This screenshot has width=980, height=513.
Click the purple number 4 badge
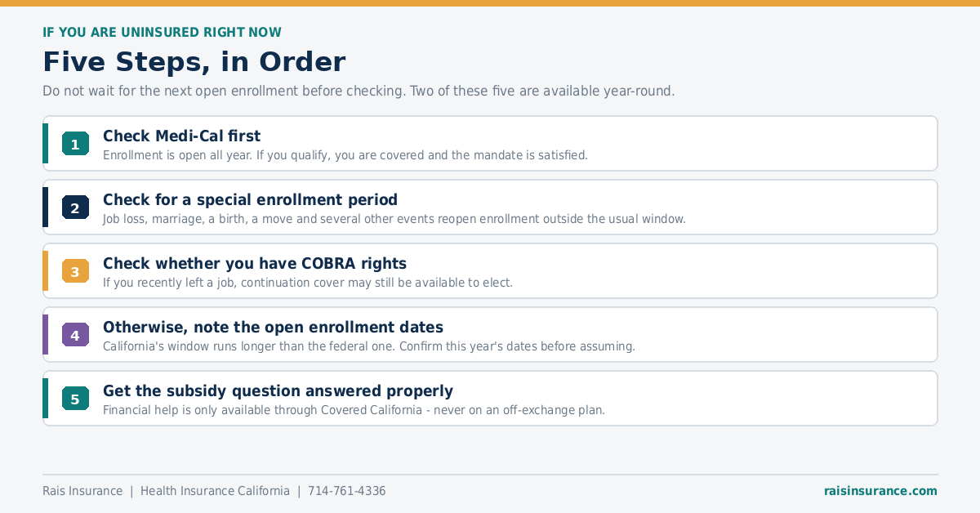[75, 335]
